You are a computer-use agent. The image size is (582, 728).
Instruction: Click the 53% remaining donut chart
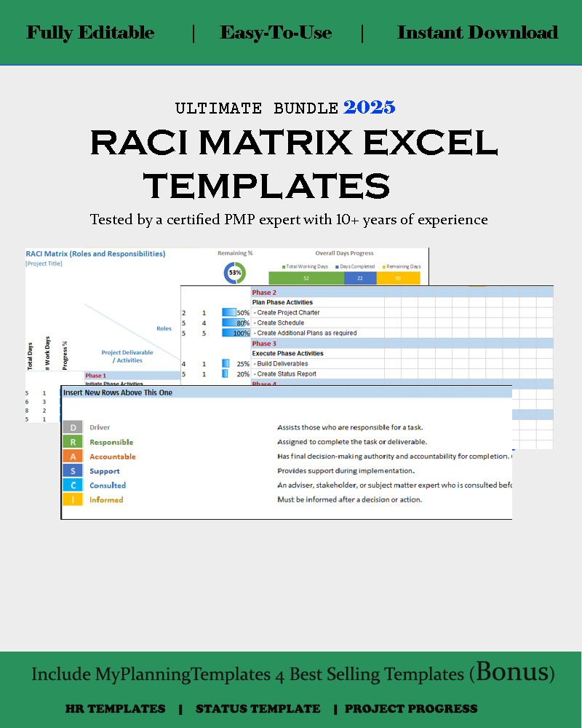coord(235,272)
